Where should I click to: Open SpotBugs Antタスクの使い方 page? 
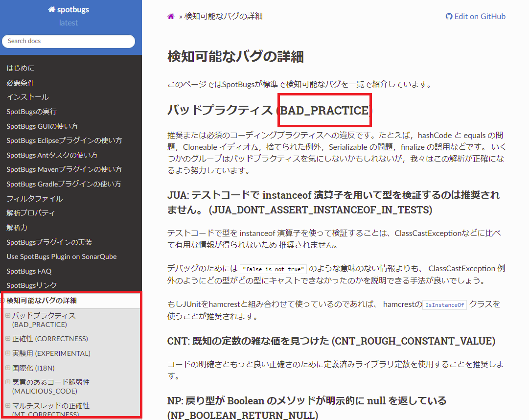pyautogui.click(x=52, y=155)
